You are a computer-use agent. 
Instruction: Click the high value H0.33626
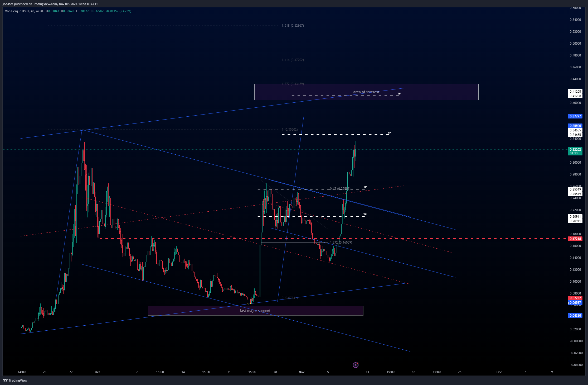(x=67, y=11)
